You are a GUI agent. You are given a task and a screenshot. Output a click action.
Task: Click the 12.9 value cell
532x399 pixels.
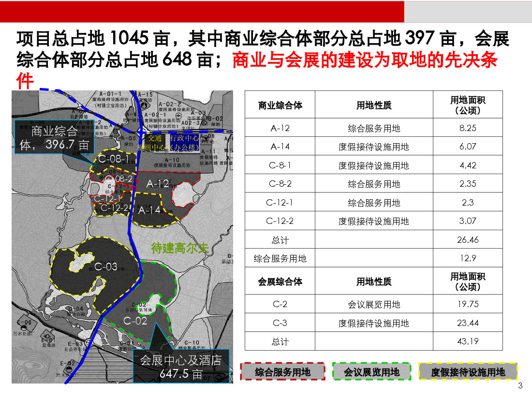[x=468, y=258]
